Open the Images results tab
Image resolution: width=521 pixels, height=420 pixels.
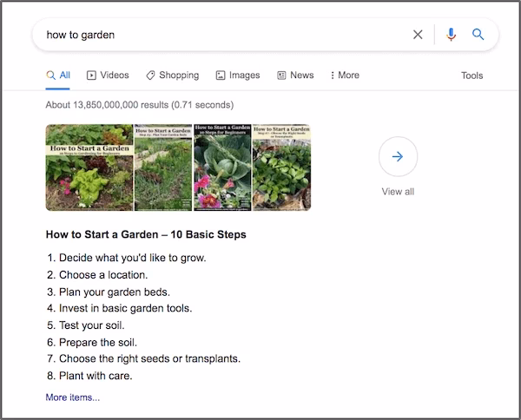pyautogui.click(x=237, y=75)
